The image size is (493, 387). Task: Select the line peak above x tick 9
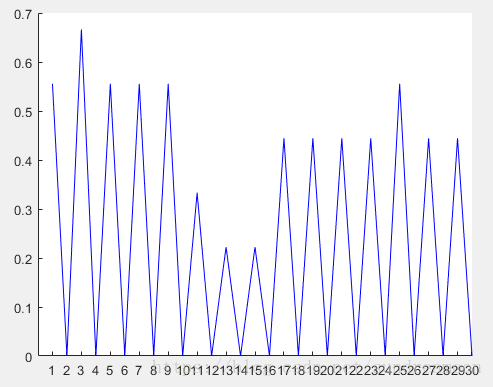click(x=168, y=84)
